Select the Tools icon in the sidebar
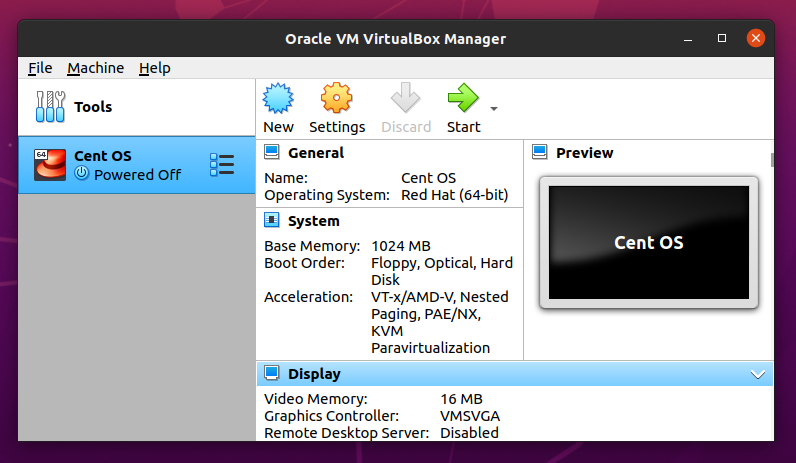 [x=50, y=107]
